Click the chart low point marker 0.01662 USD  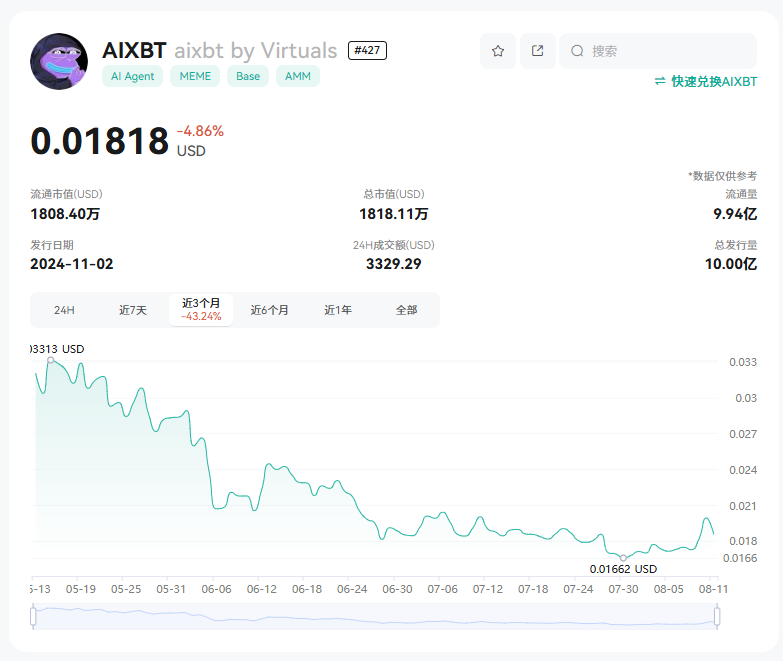[623, 558]
